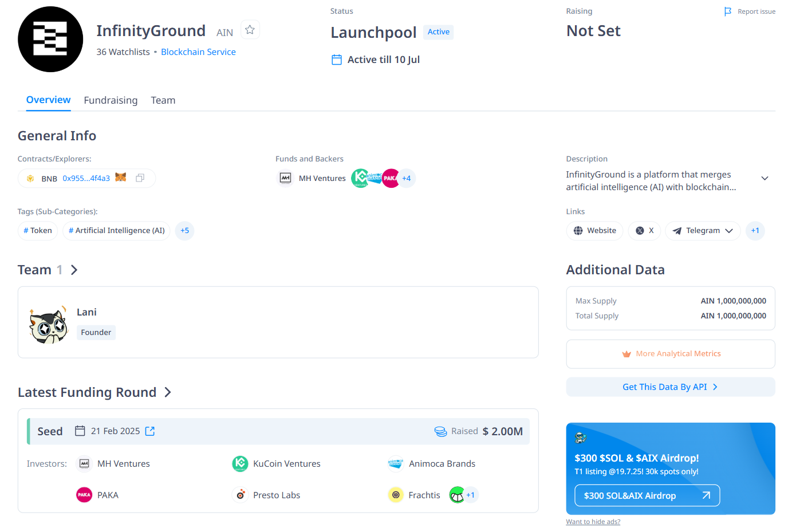Image resolution: width=792 pixels, height=532 pixels.
Task: Open the KuCoin Ventures investor link
Action: point(287,464)
